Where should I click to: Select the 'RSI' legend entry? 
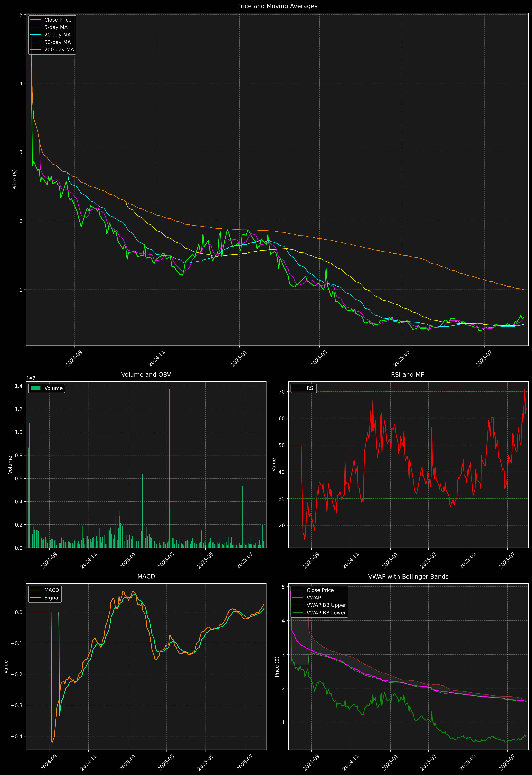(x=303, y=388)
